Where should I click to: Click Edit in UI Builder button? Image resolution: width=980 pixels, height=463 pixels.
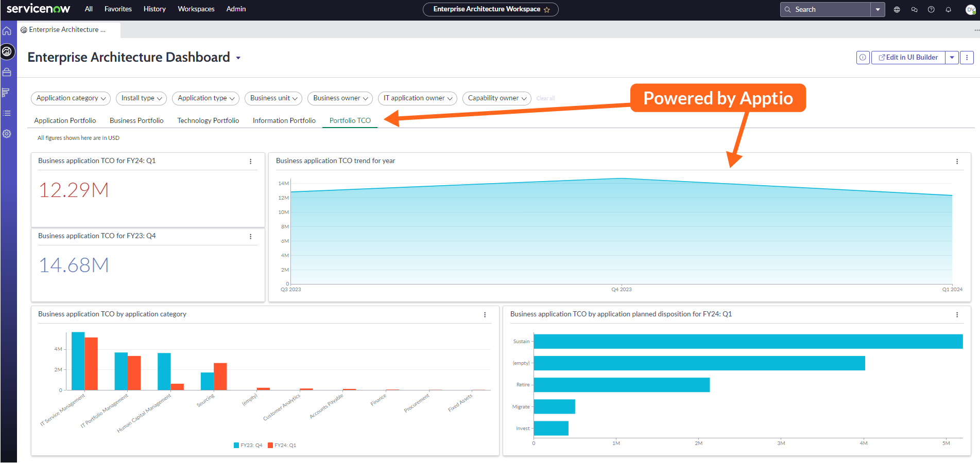click(908, 58)
